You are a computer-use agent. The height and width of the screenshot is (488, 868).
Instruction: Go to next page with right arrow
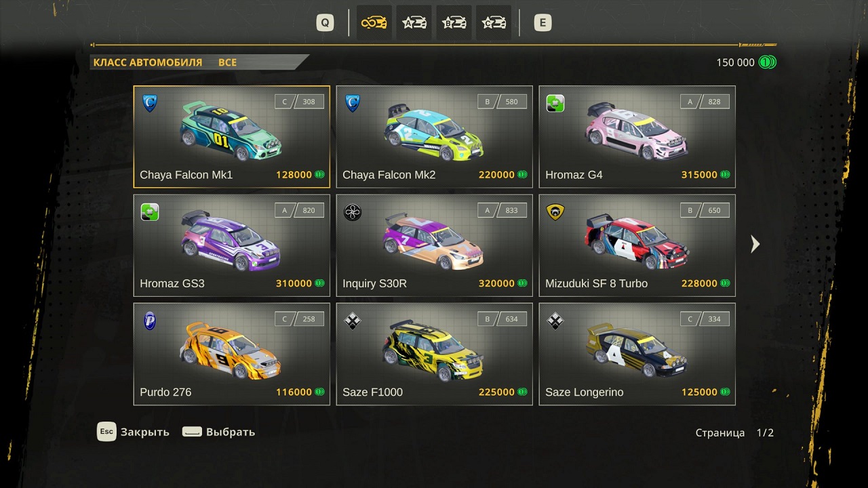click(x=755, y=244)
